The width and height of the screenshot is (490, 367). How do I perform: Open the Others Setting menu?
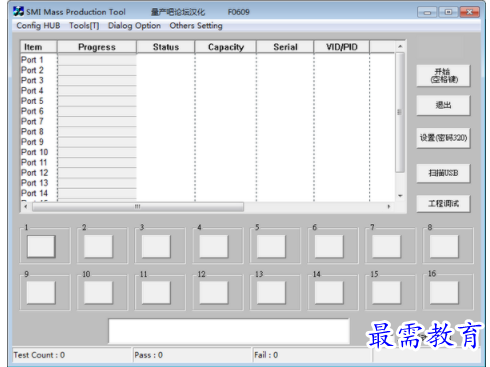point(196,26)
